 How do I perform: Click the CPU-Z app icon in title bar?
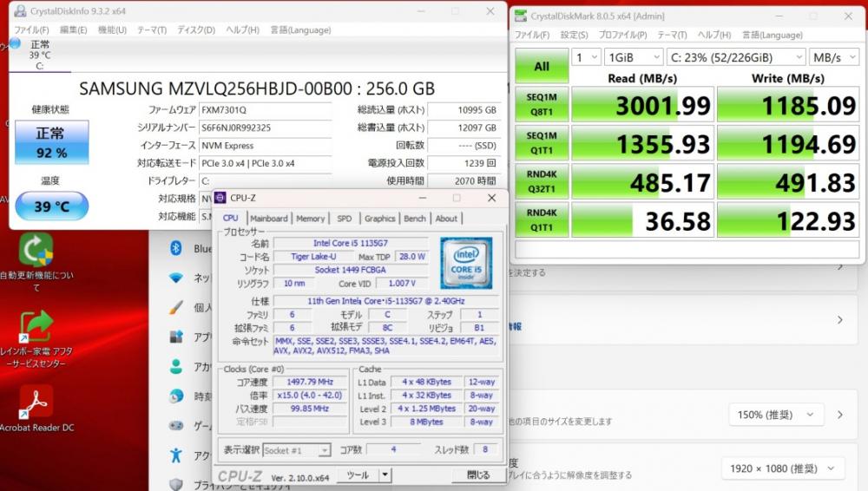[220, 198]
